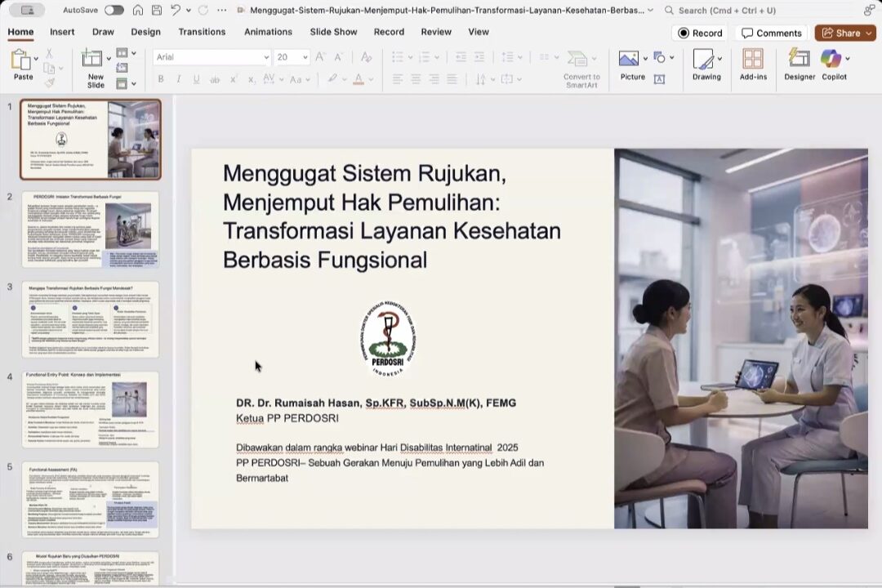Open the Slide Show tab
The image size is (882, 588).
coord(333,32)
